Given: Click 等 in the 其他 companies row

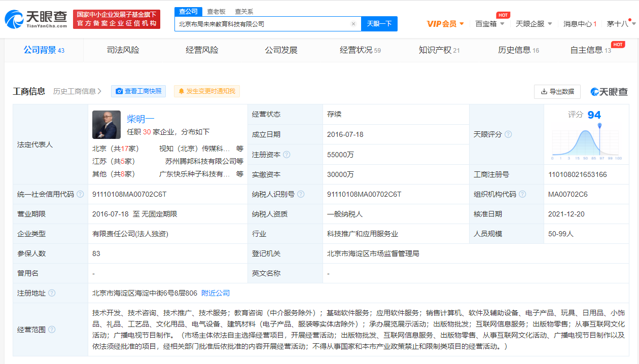Looking at the screenshot, I should [x=239, y=174].
